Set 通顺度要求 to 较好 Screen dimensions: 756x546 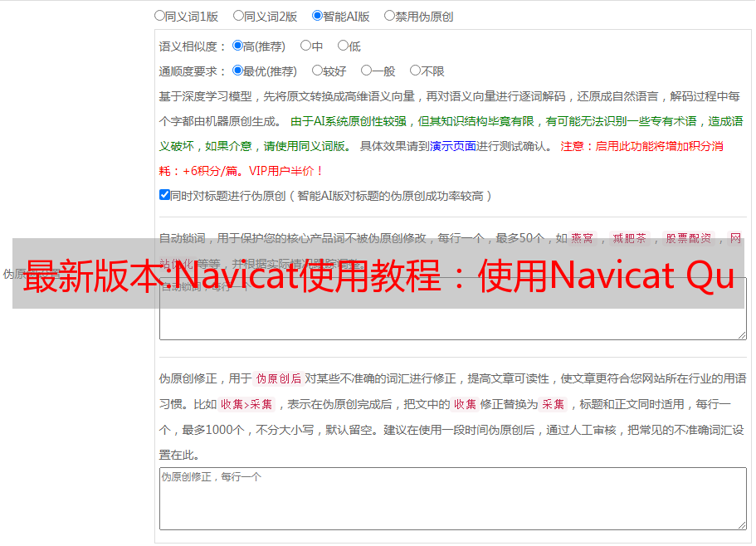tap(317, 71)
